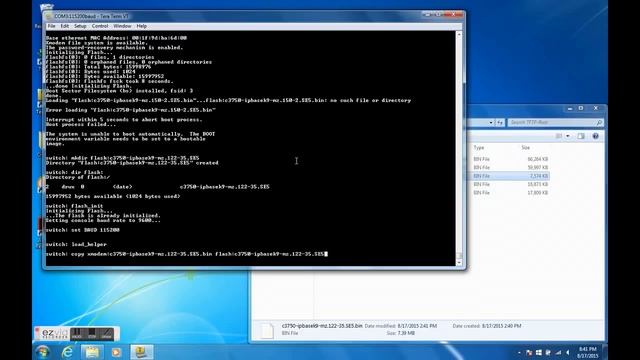The image size is (640, 360).
Task: Launch Internet Explorer from the taskbar
Action: point(67,352)
